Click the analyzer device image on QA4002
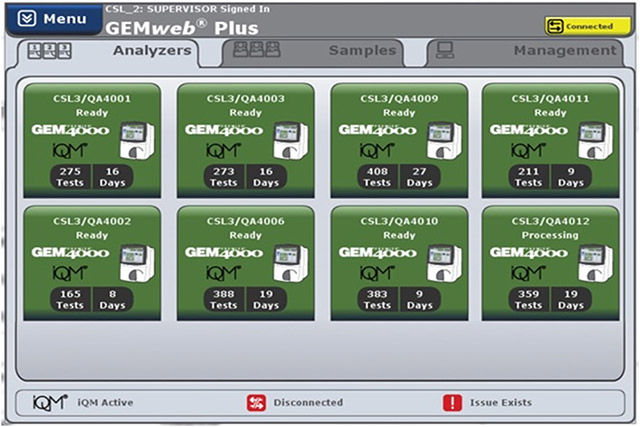The image size is (640, 427). 137,263
